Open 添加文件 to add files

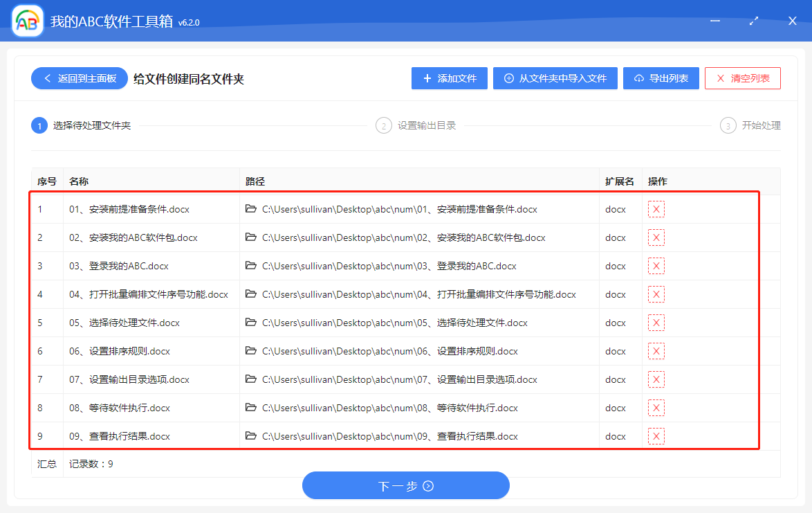[449, 78]
